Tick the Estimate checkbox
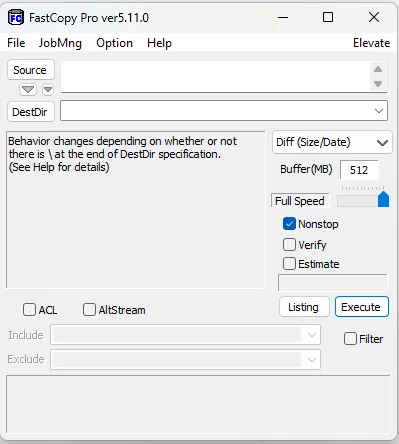 tap(289, 264)
